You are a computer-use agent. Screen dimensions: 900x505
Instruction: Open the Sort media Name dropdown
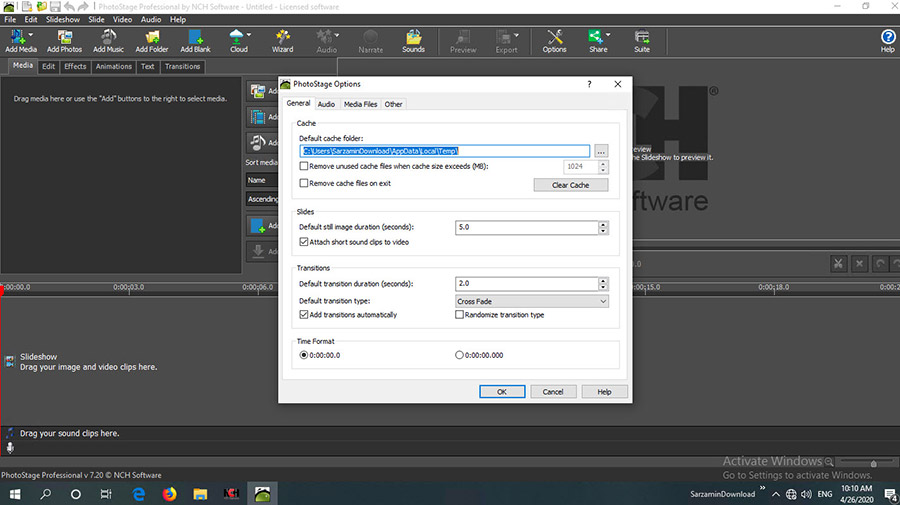262,180
